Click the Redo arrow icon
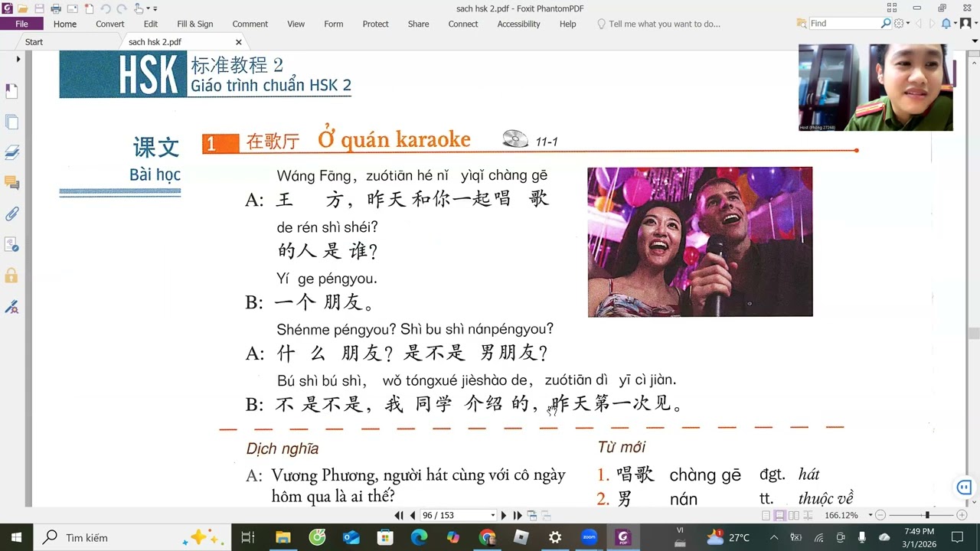 click(122, 9)
